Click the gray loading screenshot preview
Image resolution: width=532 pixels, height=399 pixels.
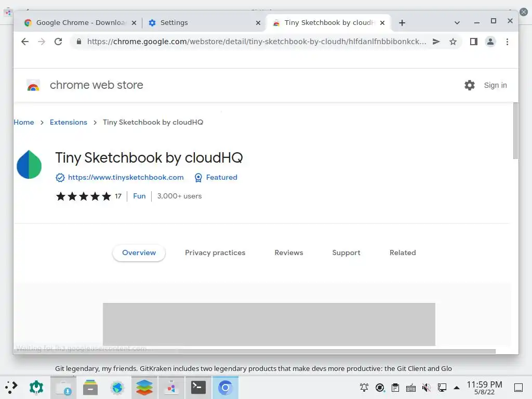click(269, 324)
